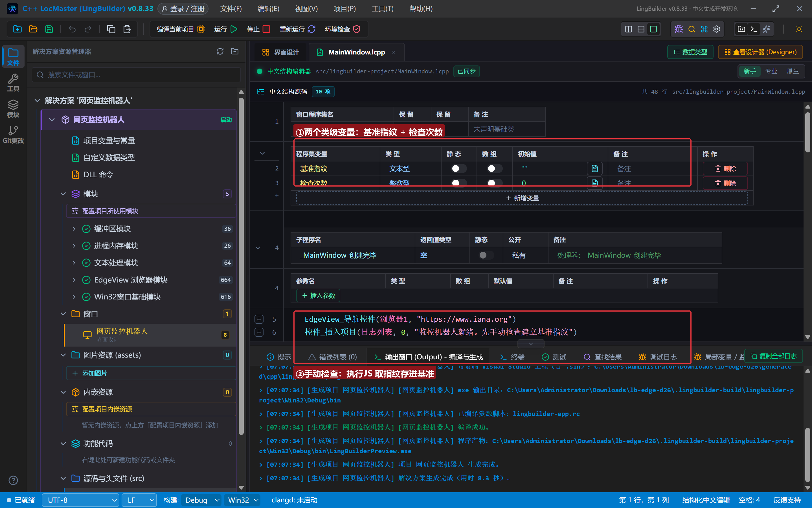
Task: Click the refresh icon in solution explorer
Action: (x=220, y=51)
